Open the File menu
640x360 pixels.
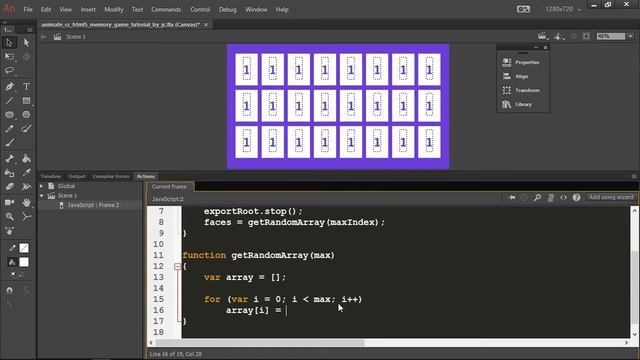pos(28,9)
